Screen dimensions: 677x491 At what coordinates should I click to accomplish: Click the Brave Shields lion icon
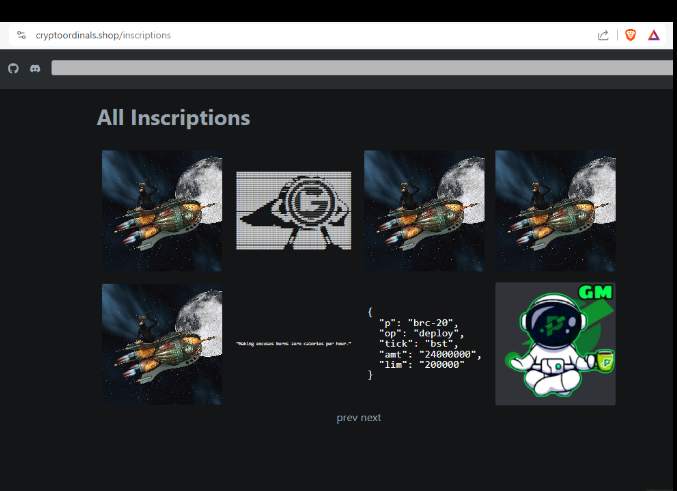coord(630,35)
